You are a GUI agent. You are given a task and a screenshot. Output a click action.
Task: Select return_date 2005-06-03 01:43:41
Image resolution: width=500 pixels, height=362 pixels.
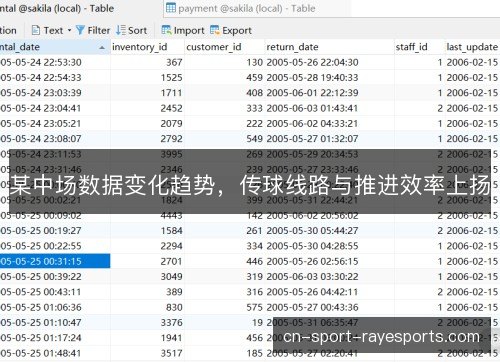click(329, 108)
